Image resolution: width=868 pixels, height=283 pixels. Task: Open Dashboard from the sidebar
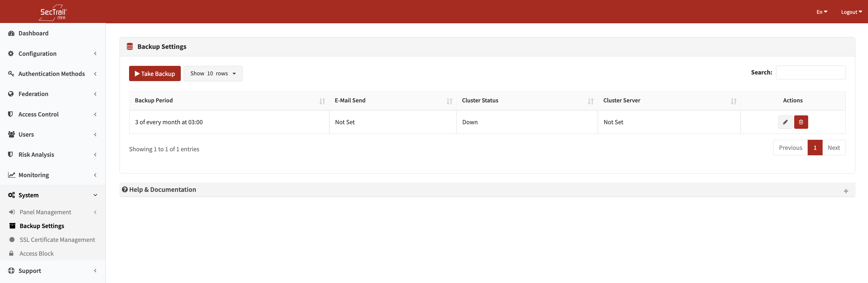point(33,33)
